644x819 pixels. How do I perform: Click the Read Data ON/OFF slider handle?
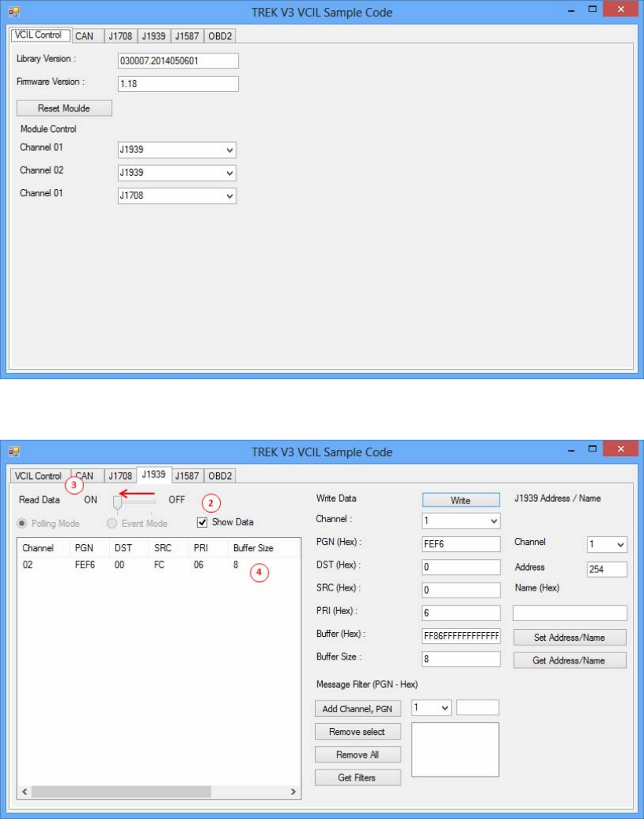pos(117,503)
